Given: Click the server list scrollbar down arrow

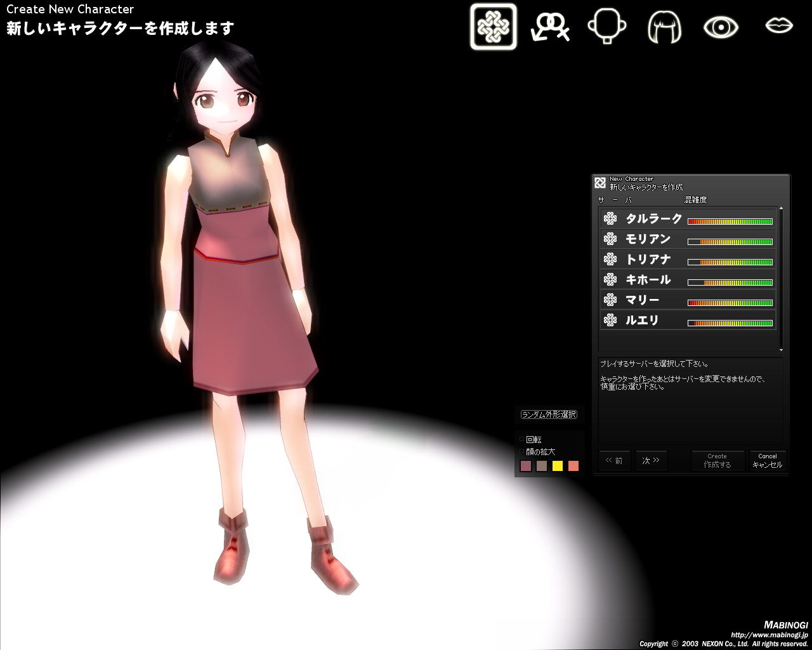Looking at the screenshot, I should coord(781,350).
